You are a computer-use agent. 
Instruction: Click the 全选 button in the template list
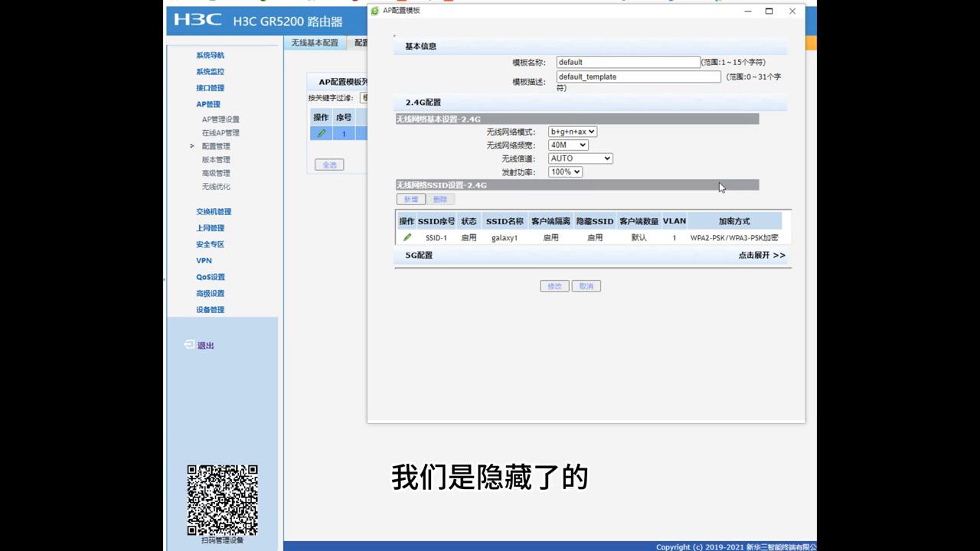pyautogui.click(x=328, y=164)
